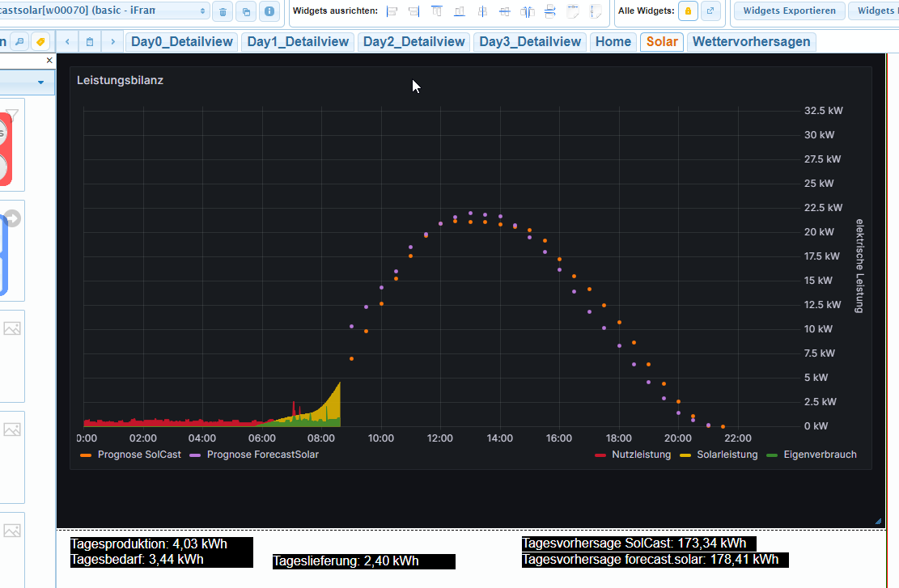Expand the left panel category dropdown

click(40, 82)
